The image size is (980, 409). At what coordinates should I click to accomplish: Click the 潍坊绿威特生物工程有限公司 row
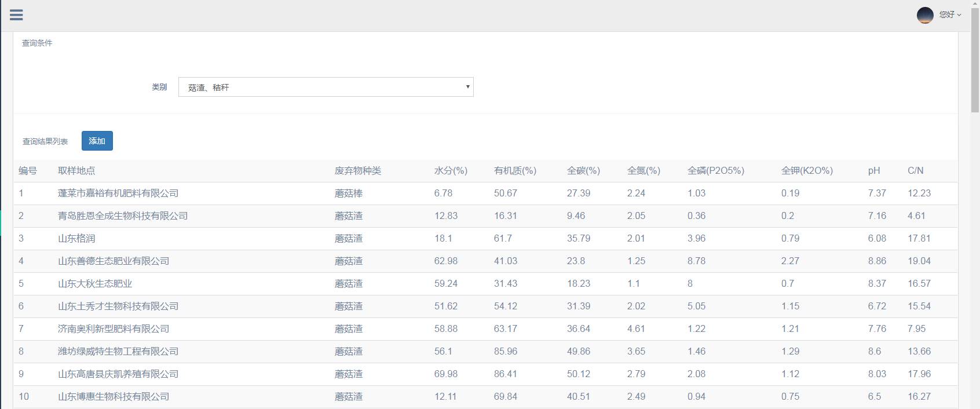coord(118,352)
